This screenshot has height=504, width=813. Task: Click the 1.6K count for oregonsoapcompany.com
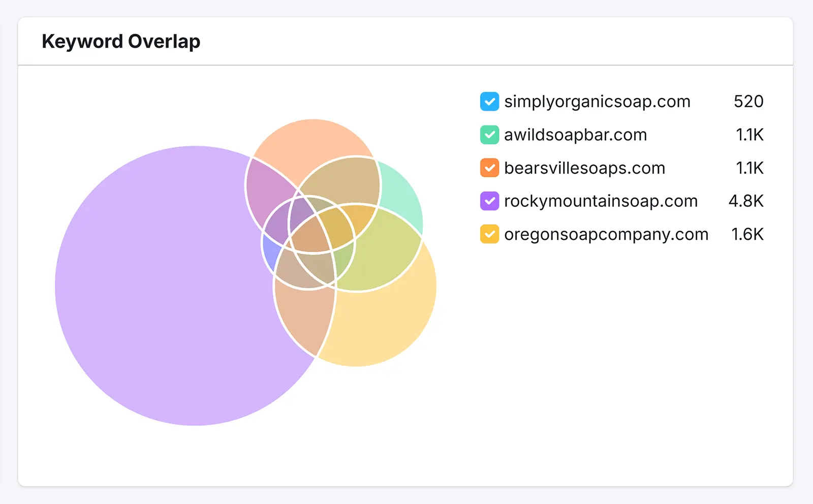747,234
